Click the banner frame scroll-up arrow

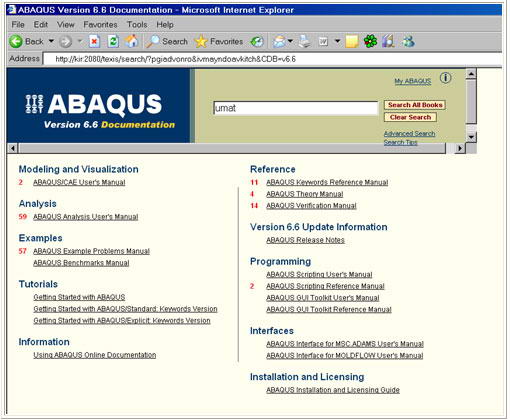click(471, 74)
